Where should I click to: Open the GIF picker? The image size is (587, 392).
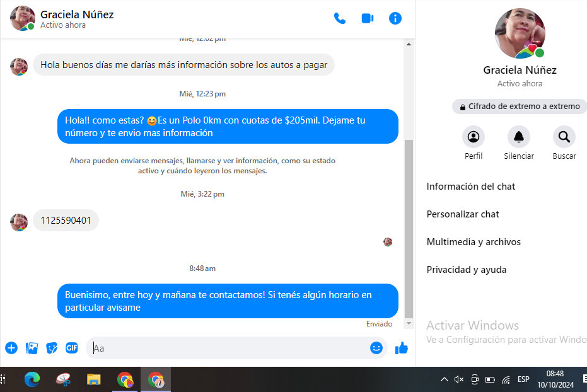tap(72, 348)
